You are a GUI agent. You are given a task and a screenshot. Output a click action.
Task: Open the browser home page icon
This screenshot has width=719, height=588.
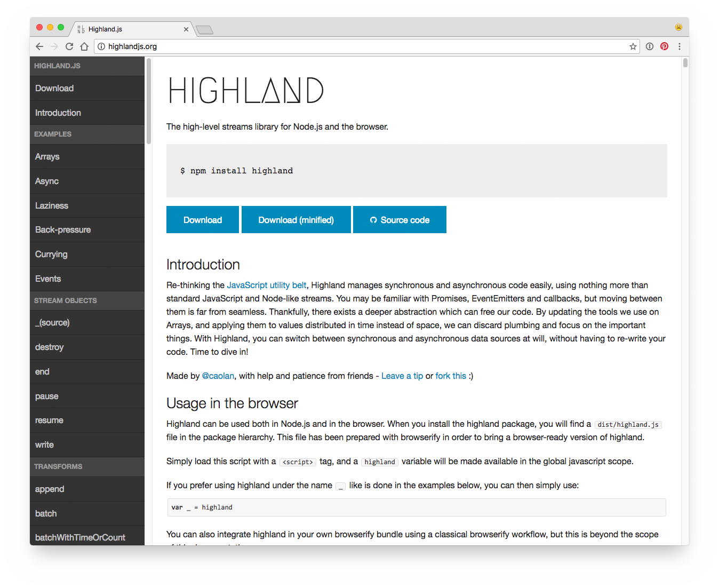[84, 46]
